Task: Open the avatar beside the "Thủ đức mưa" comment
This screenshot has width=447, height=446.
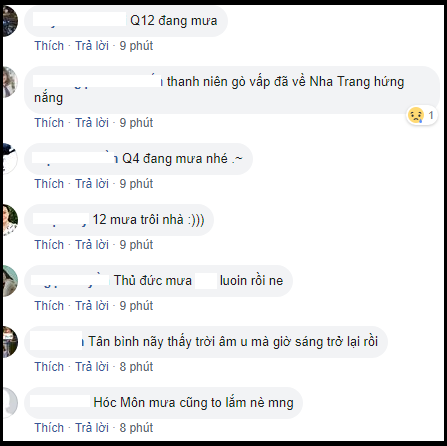Action: coord(10,281)
